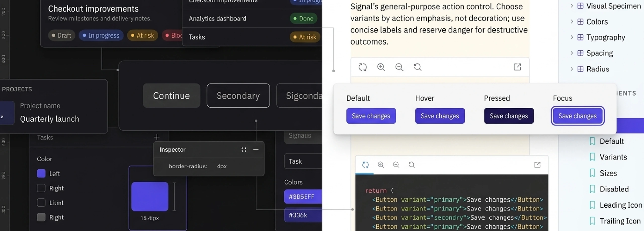
Task: Select the Draft status chip
Action: pyautogui.click(x=61, y=35)
